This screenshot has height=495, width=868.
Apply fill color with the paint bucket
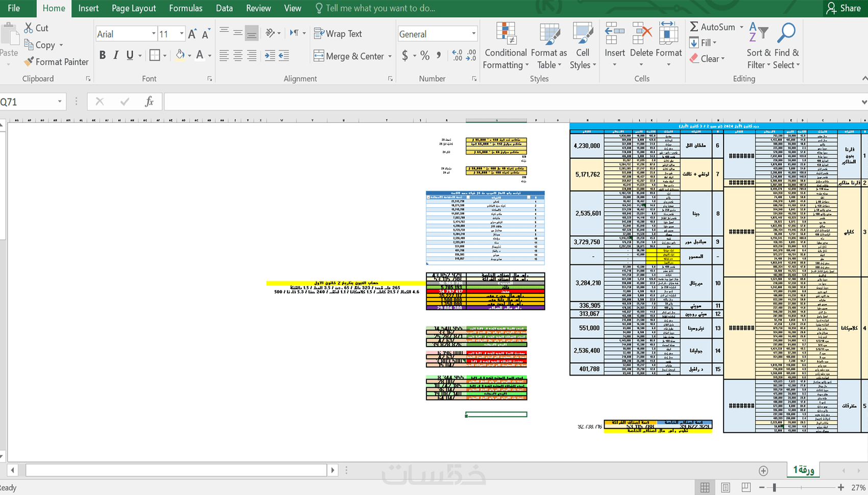point(180,55)
